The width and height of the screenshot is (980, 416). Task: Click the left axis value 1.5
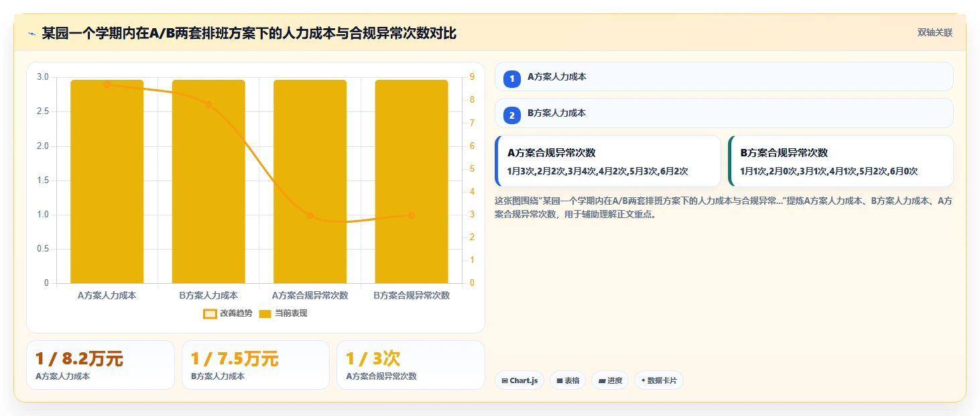point(43,180)
